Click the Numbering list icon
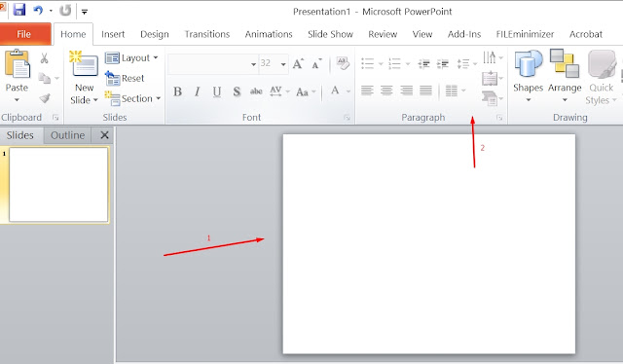This screenshot has height=364, width=623. pos(394,63)
